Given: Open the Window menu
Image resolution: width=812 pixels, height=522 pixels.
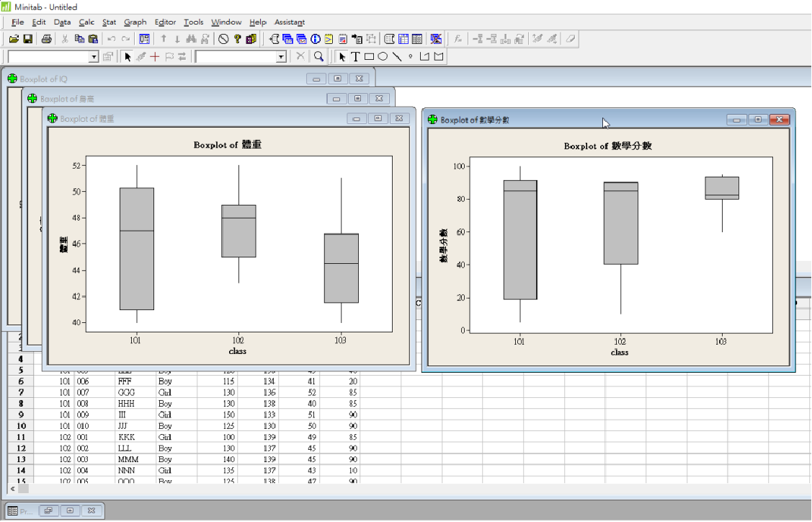Looking at the screenshot, I should 226,22.
